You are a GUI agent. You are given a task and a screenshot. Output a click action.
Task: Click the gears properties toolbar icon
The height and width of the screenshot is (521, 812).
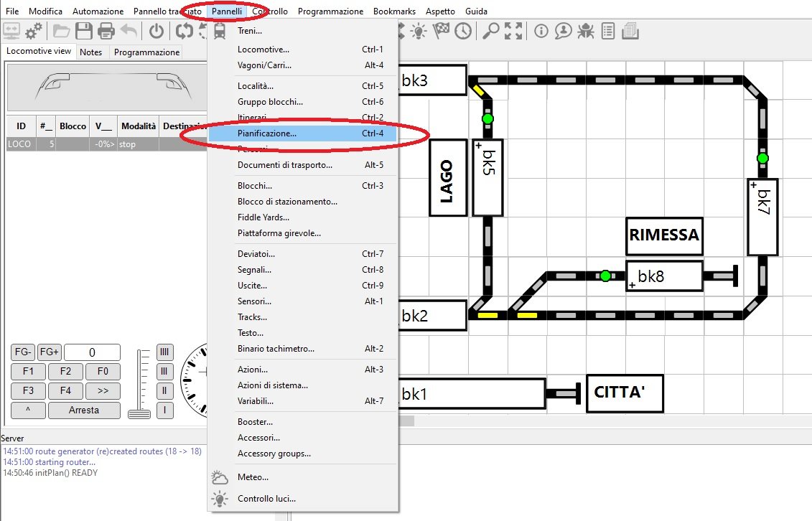(x=34, y=31)
